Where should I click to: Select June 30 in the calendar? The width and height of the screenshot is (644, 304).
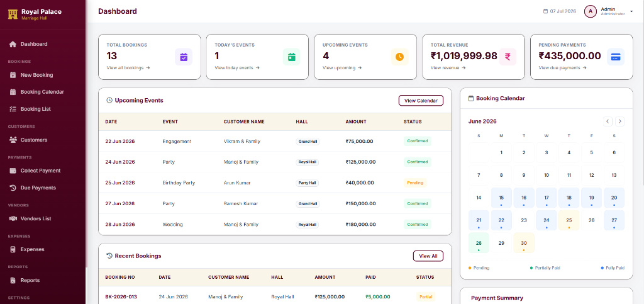click(x=524, y=243)
